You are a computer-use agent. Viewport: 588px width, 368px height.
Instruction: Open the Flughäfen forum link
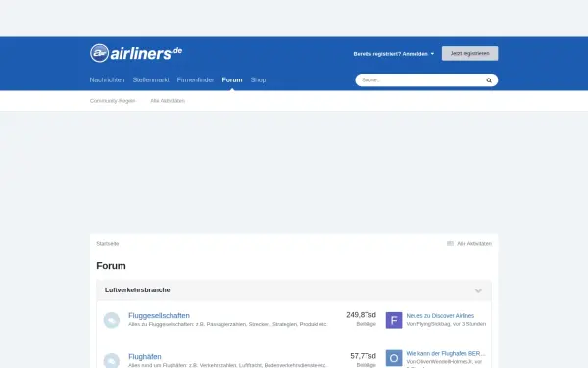point(145,357)
